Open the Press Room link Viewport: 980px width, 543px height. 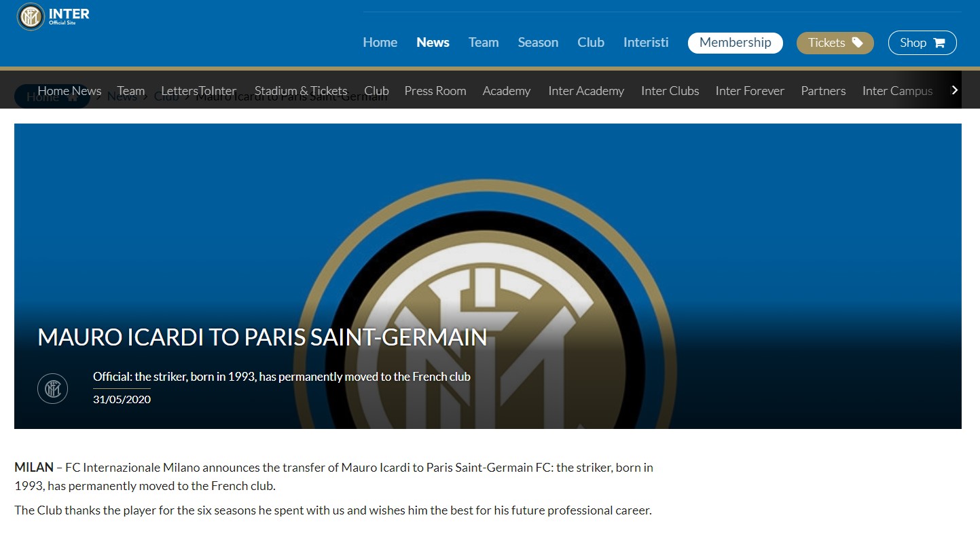tap(435, 91)
